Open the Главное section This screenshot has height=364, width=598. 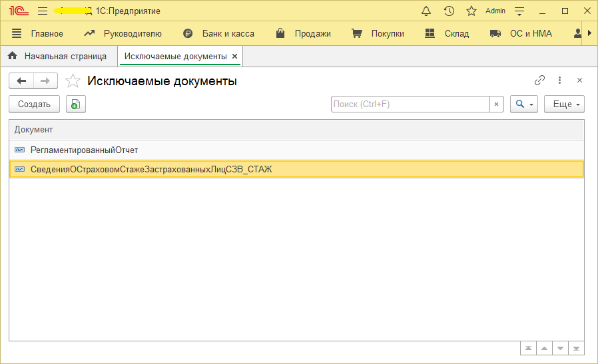[47, 33]
